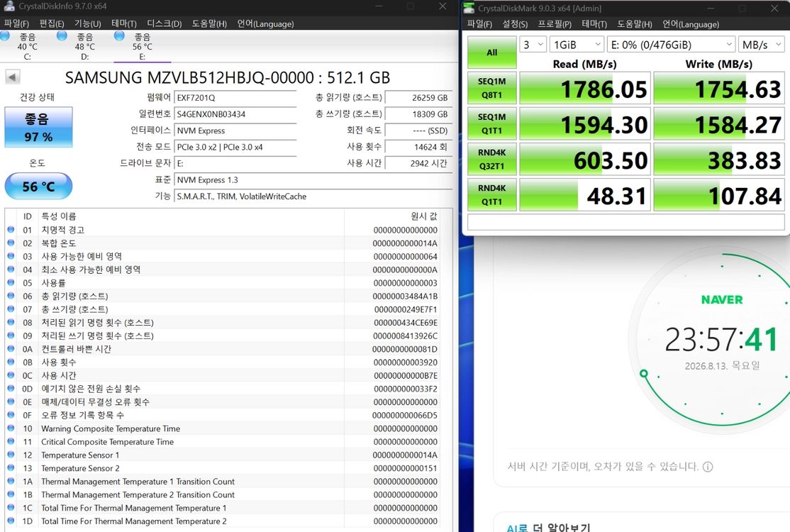790x532 pixels.
Task: Click the 1754.63 SEQ1M Q8T1 write result
Action: coord(719,89)
